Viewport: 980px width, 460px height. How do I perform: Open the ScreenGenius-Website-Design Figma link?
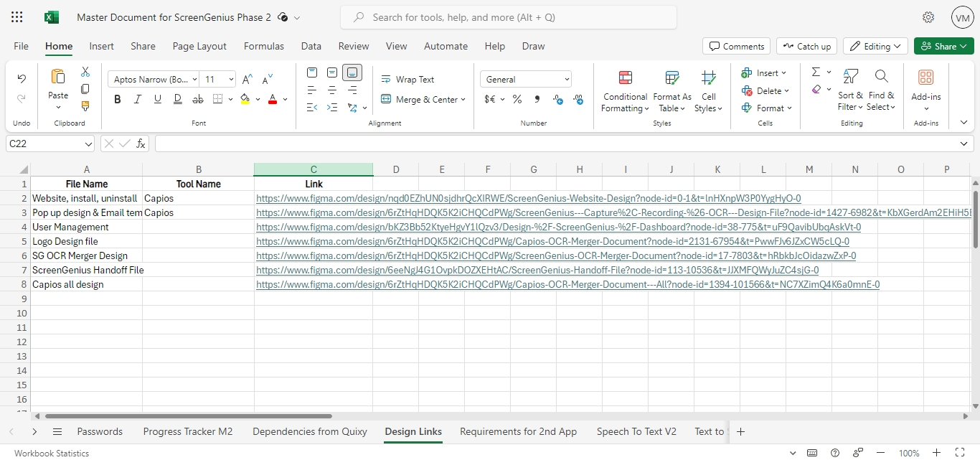[529, 198]
